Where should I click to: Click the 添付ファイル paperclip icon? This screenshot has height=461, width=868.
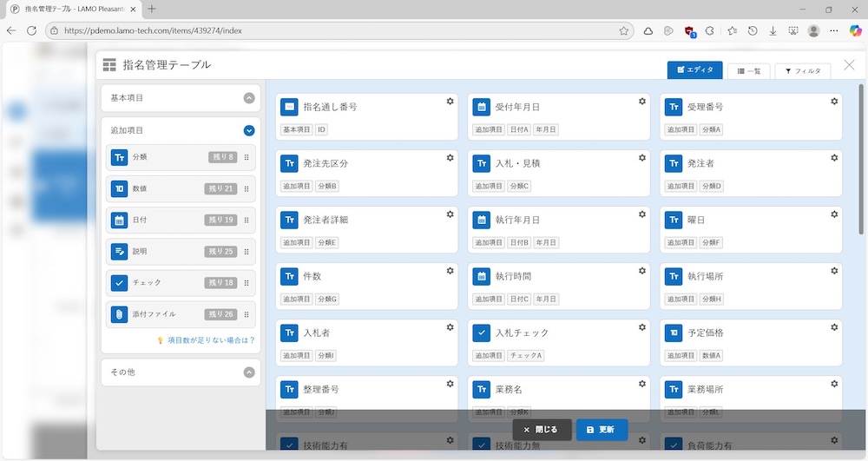pyautogui.click(x=120, y=314)
